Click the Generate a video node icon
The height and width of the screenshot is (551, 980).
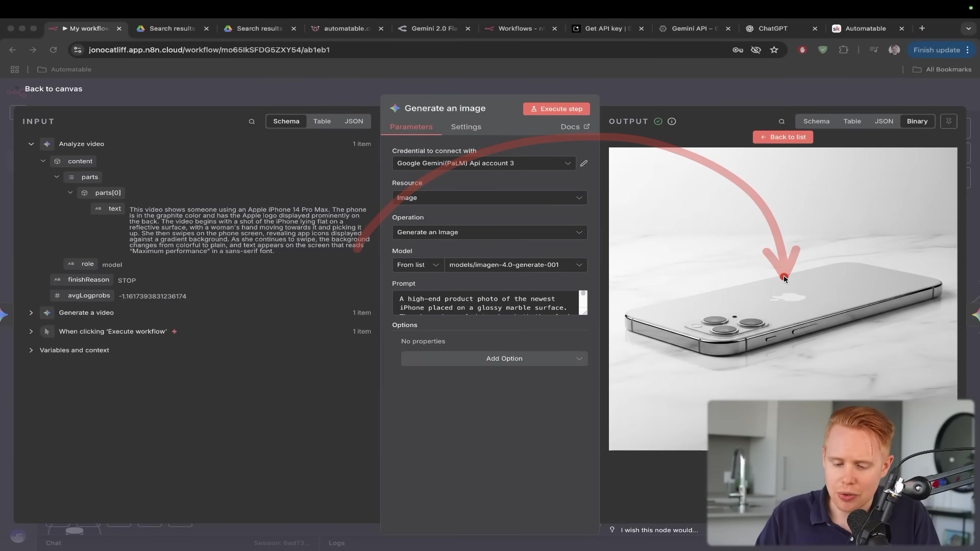(x=47, y=313)
